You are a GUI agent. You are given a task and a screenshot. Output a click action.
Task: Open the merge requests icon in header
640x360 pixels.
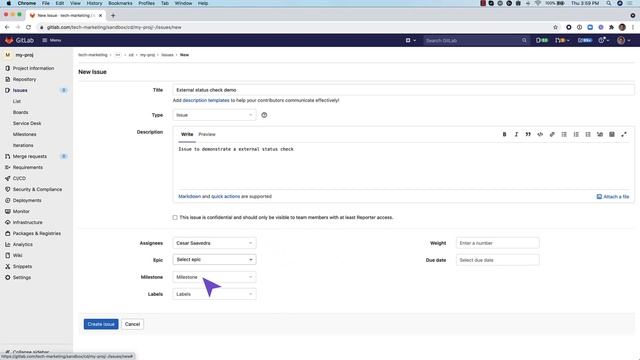tap(562, 40)
